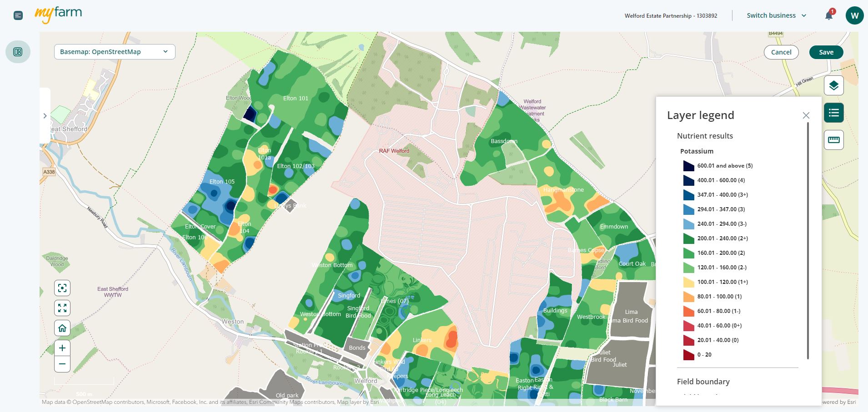Click the locate/center target icon
This screenshot has width=868, height=412.
[62, 288]
